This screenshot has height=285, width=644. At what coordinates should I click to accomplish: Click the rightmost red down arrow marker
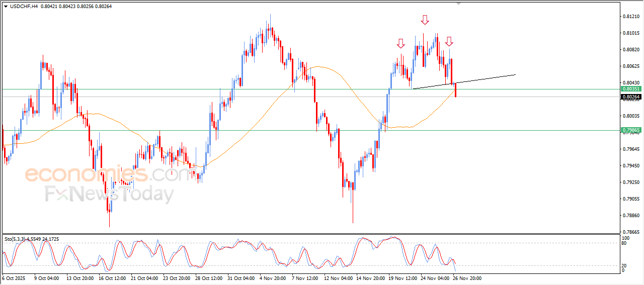tap(449, 41)
